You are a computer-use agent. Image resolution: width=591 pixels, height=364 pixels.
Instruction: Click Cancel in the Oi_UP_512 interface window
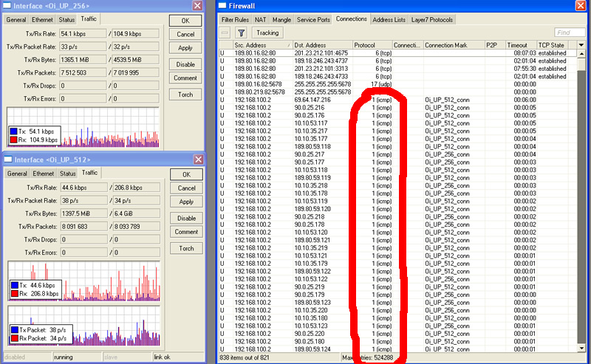187,188
